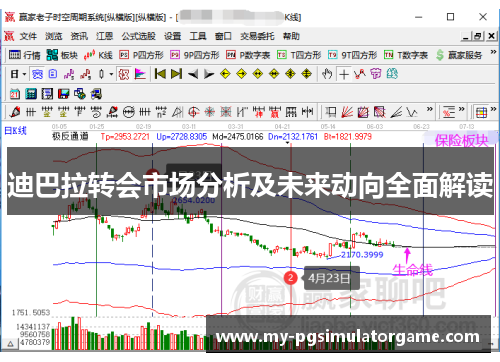This screenshot has width=500, height=362.
Task: Jump to the first bar with |◀ button
Action: pos(160,74)
